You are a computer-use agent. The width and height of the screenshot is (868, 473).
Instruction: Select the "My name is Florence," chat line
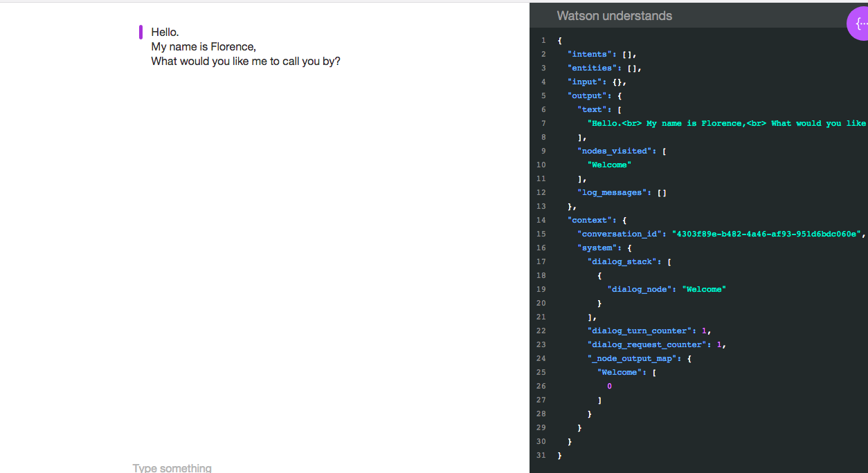point(204,46)
